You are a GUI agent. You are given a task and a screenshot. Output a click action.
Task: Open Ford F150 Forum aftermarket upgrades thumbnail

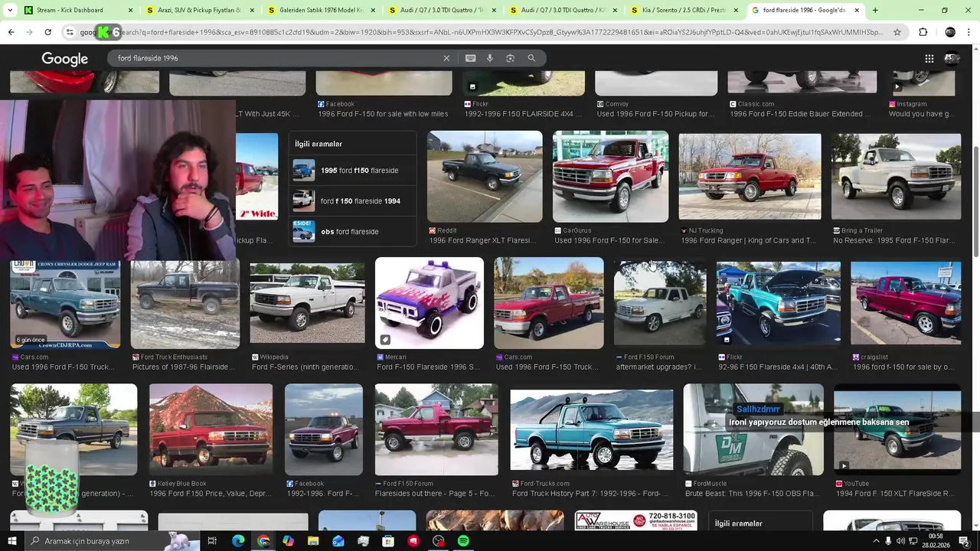(x=660, y=303)
